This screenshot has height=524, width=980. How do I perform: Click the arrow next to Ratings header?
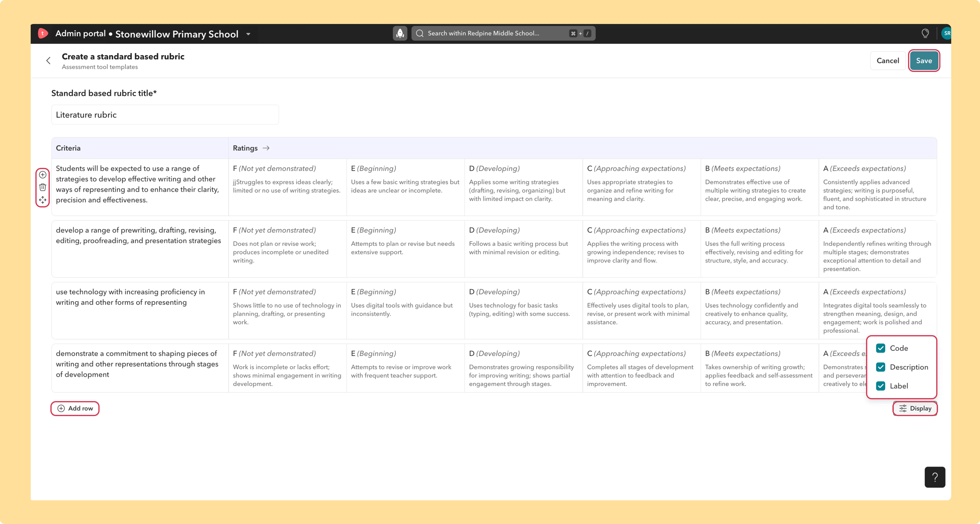coord(266,148)
